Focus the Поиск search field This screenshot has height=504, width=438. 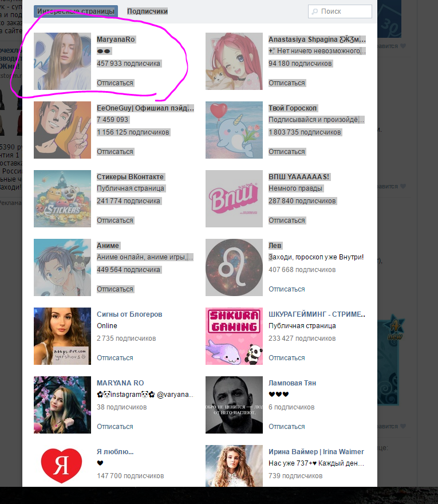point(340,11)
